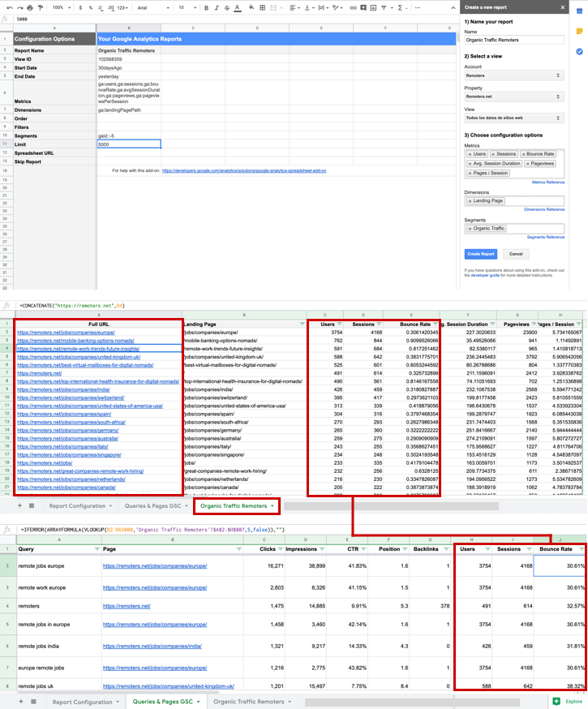Remove the Pageviews metric chip
Image resolution: width=588 pixels, height=709 pixels.
coord(527,164)
